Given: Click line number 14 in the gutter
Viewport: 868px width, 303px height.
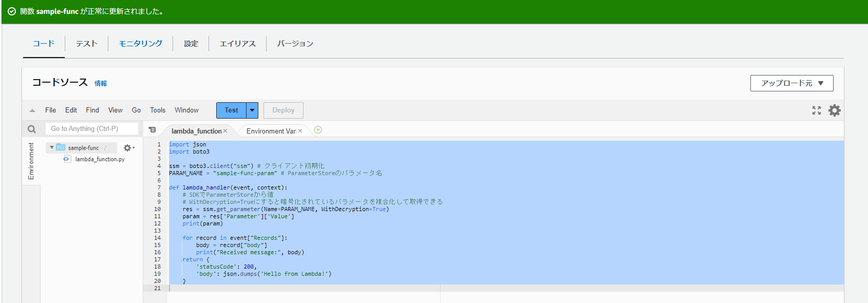Looking at the screenshot, I should pyautogui.click(x=157, y=238).
